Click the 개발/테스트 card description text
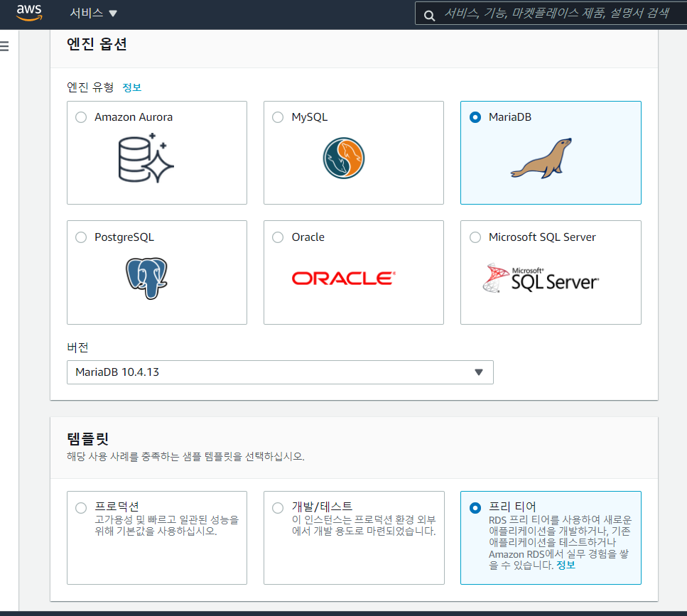687x616 pixels. pyautogui.click(x=364, y=525)
